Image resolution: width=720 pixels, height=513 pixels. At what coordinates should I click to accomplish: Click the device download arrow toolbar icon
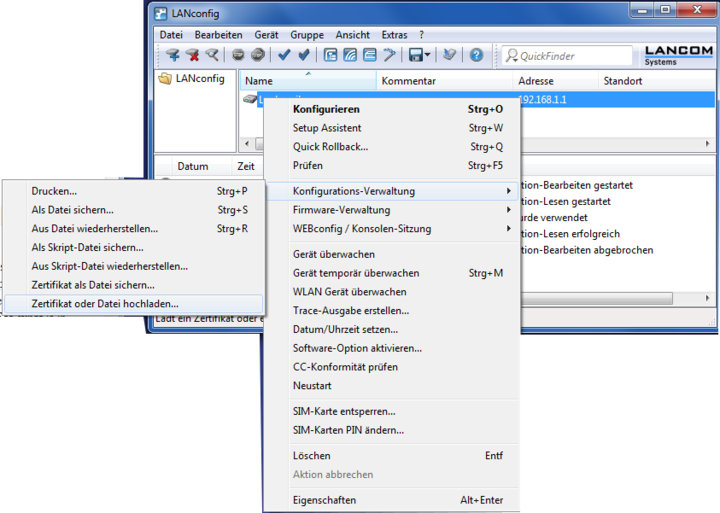coord(449,55)
